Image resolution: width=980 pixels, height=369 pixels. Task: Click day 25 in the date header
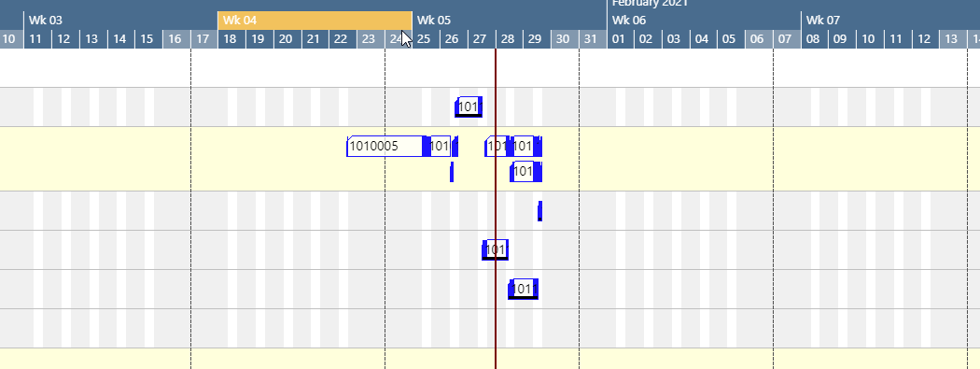pyautogui.click(x=426, y=39)
